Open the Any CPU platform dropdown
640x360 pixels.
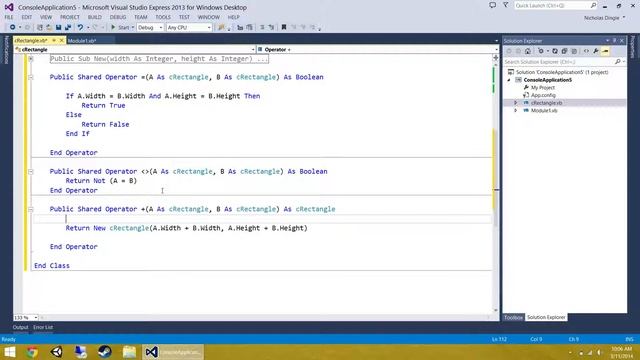(189, 27)
